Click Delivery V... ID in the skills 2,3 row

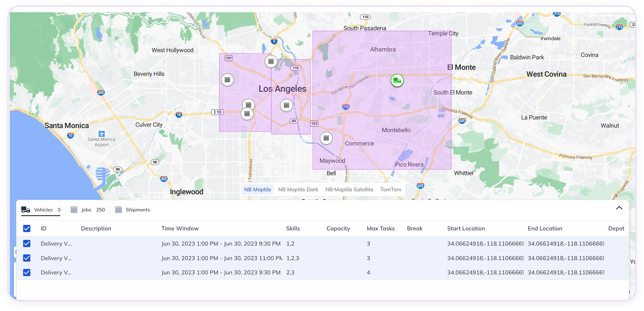pos(56,272)
